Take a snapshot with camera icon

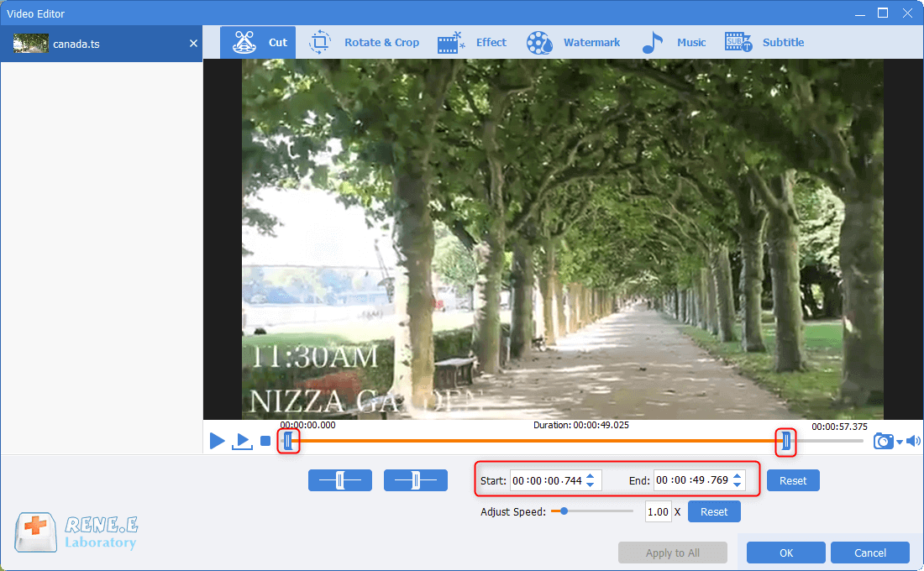click(x=884, y=441)
